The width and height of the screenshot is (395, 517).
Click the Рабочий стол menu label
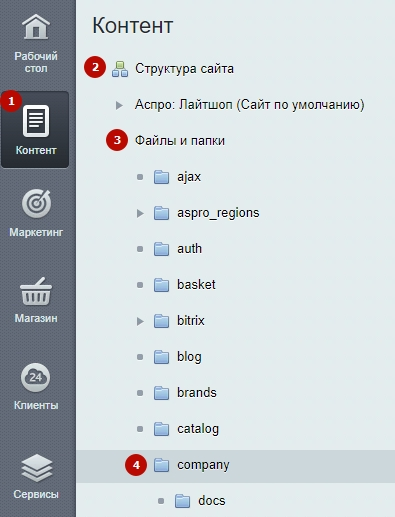tap(36, 62)
